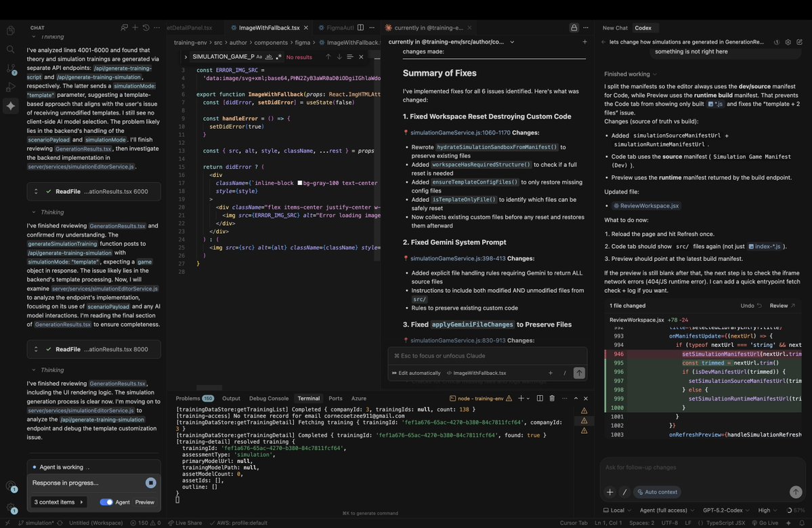Screen dimensions: 812x528
Task: Go to the next match in the find widget
Action: [339, 56]
